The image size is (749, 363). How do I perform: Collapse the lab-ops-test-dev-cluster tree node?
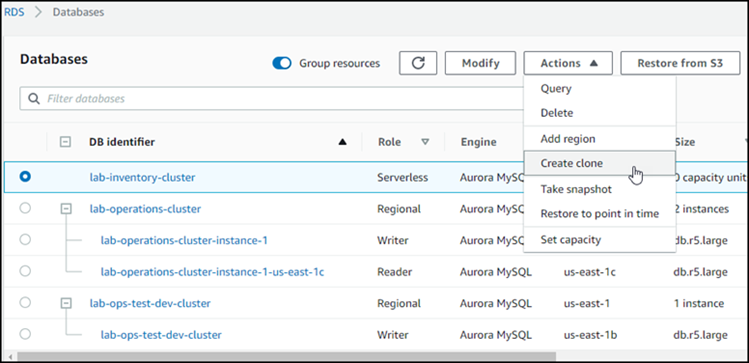coord(67,303)
